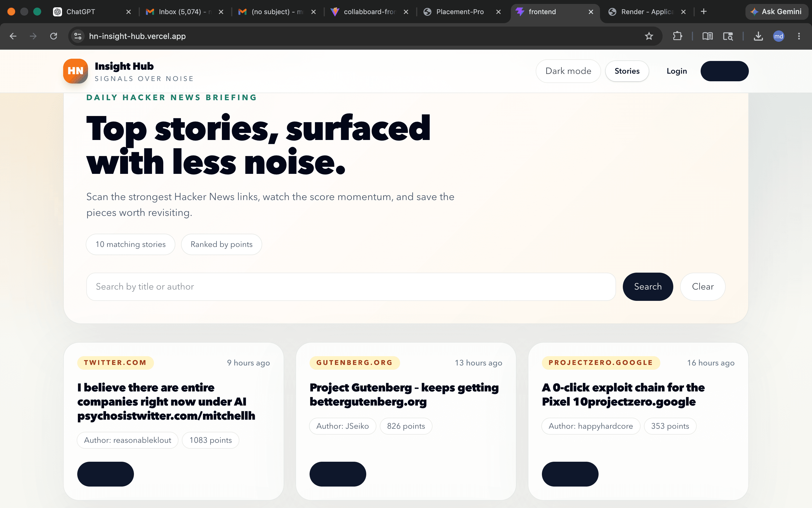Click dark button on the gutenberg.org card

tap(337, 474)
